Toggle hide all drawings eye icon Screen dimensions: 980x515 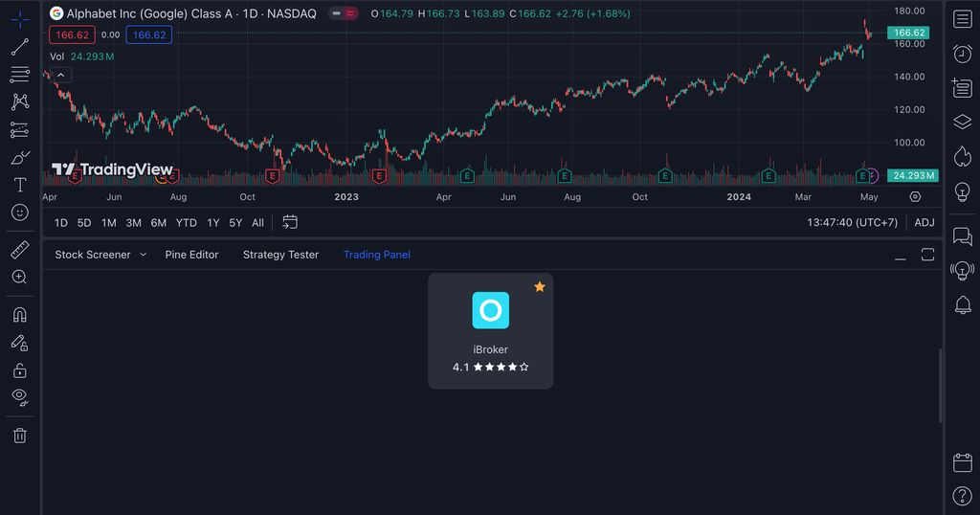19,396
